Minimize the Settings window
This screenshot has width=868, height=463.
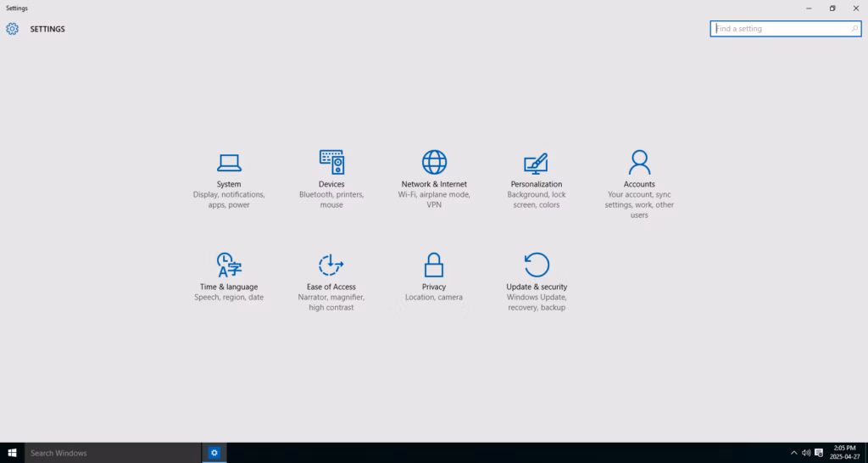[x=809, y=8]
